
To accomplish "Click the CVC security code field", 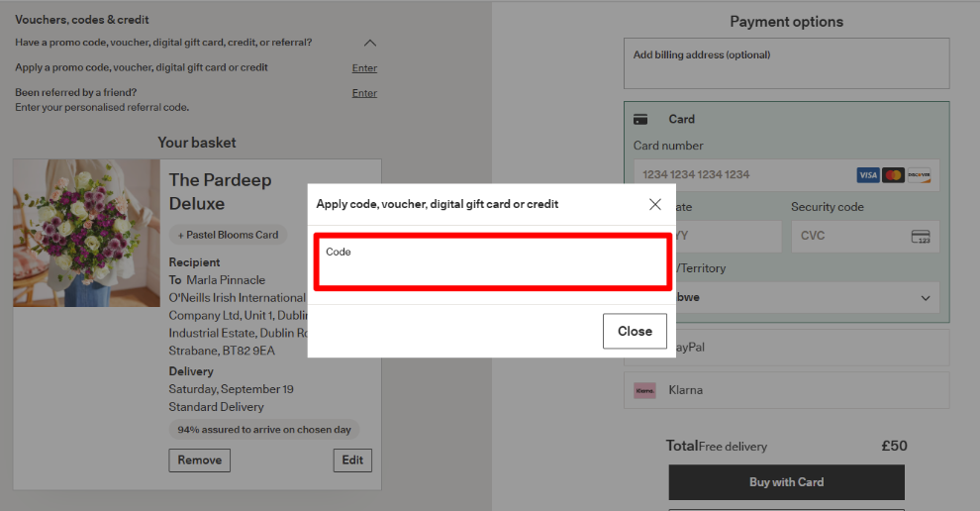I will click(865, 236).
